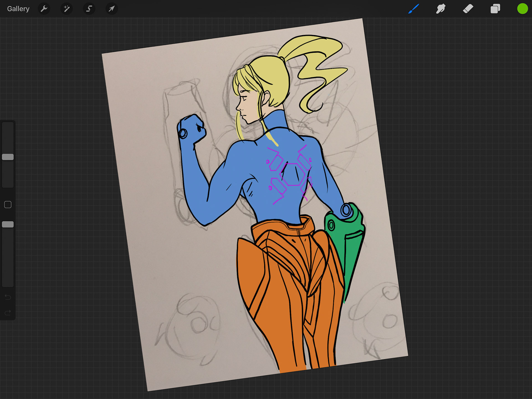Screen dimensions: 532x399
Task: Open the Layers panel
Action: point(495,9)
